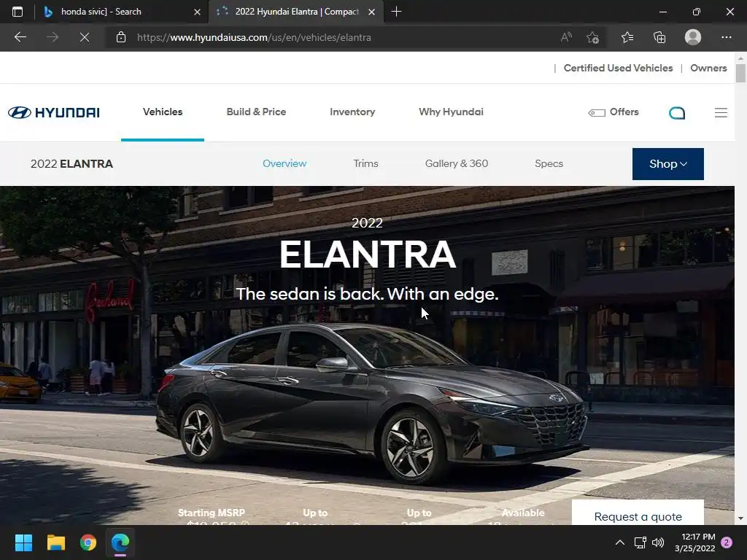Open network status tray icon
747x560 pixels.
click(640, 542)
